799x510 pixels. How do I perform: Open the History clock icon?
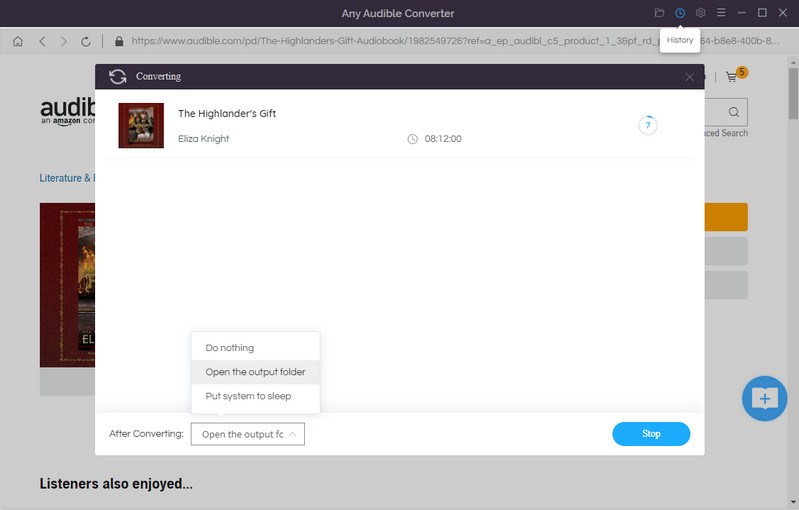680,13
